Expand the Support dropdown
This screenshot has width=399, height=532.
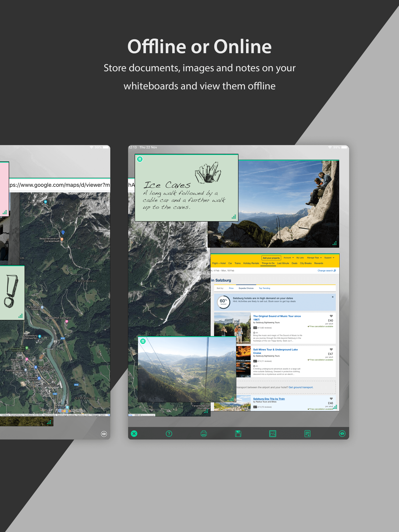[329, 258]
